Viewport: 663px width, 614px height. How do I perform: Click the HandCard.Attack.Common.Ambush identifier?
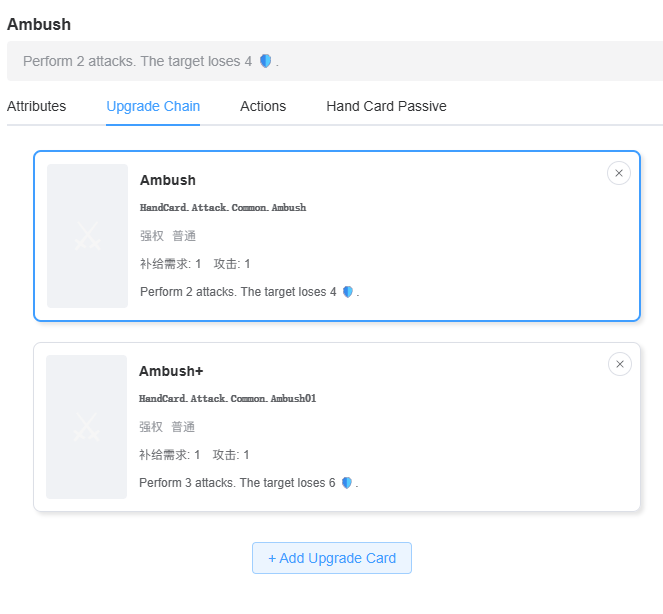click(223, 208)
